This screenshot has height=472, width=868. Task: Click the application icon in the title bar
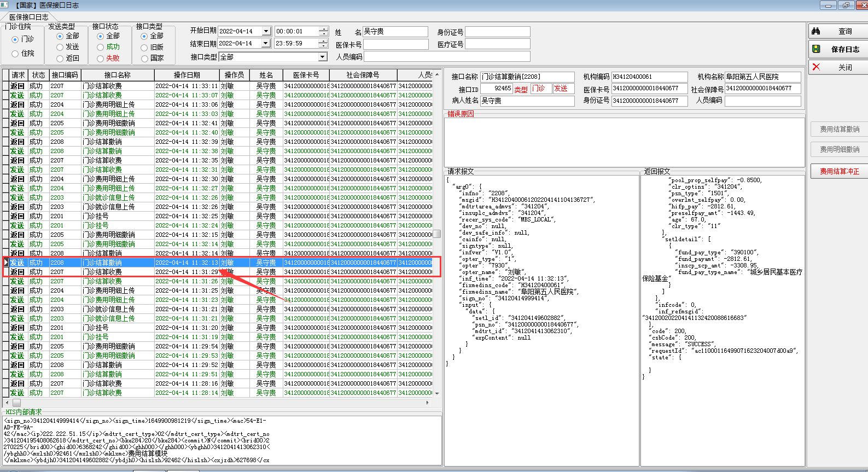(4, 5)
